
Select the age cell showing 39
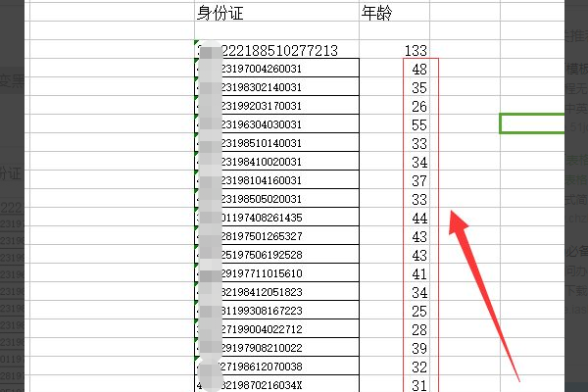coord(395,347)
